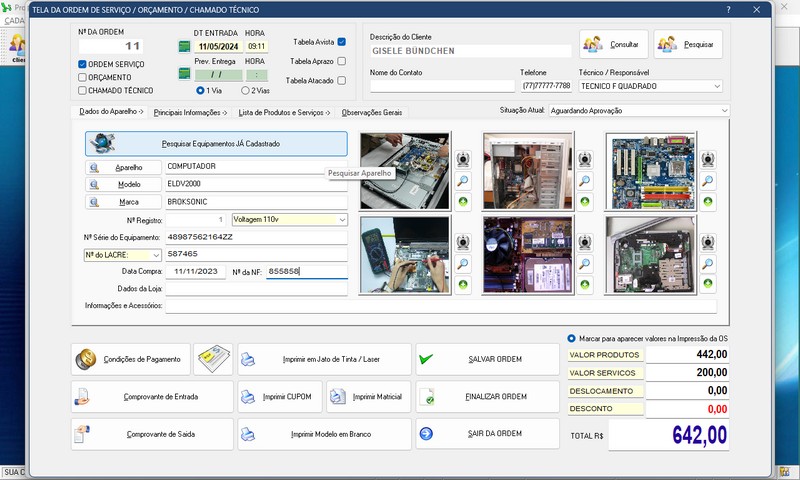
Task: Go to the Observações Gerais tab
Action: tap(372, 112)
